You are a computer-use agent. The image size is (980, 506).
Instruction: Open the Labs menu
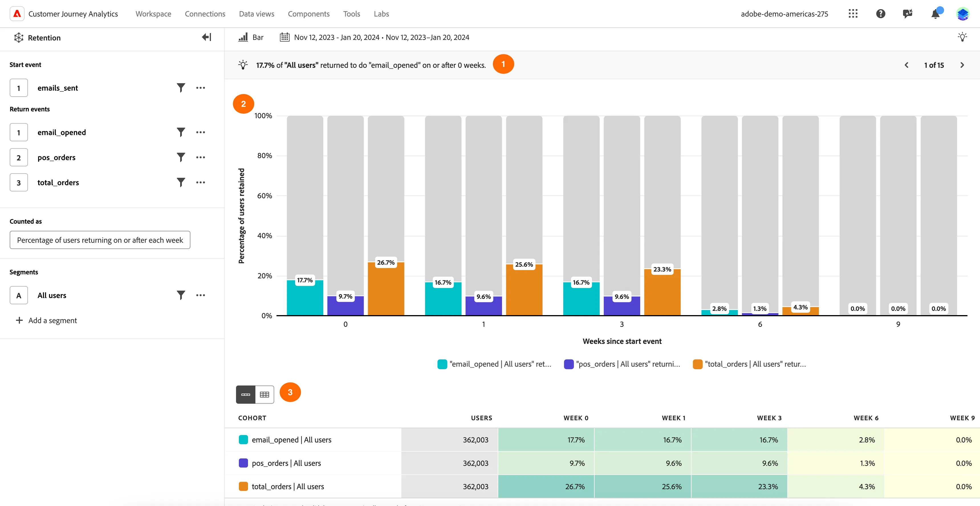pos(381,14)
